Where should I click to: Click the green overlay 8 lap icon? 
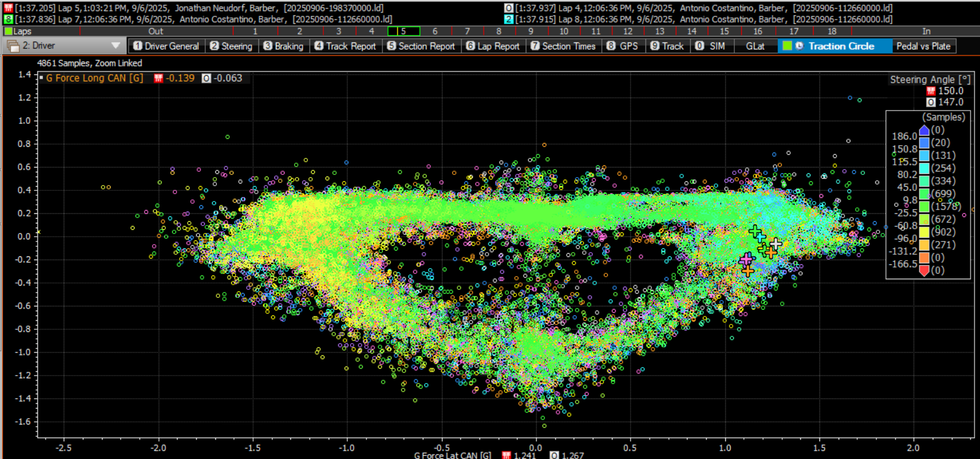click(x=8, y=19)
